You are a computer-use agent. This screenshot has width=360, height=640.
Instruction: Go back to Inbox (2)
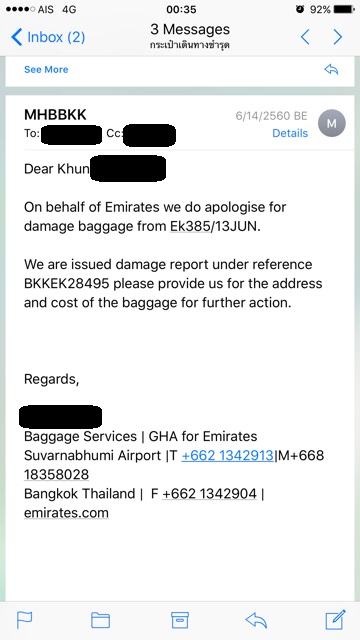(x=48, y=37)
